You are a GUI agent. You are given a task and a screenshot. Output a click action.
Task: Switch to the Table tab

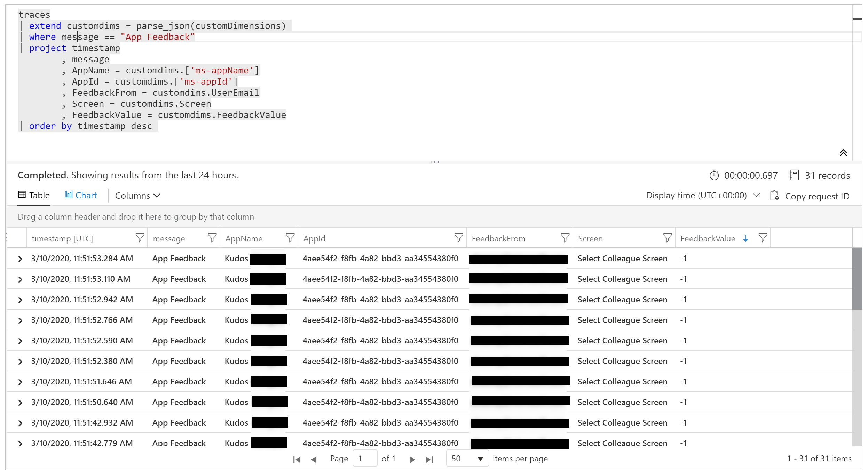(34, 195)
